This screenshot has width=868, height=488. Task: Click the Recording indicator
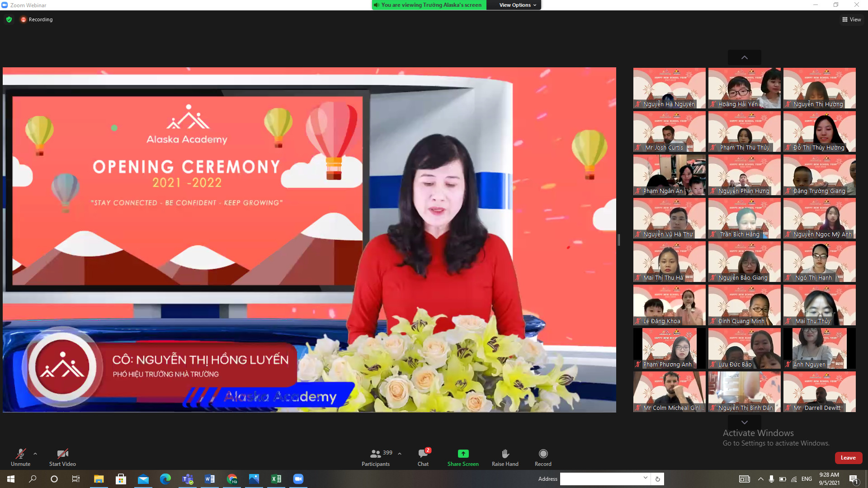coord(37,19)
